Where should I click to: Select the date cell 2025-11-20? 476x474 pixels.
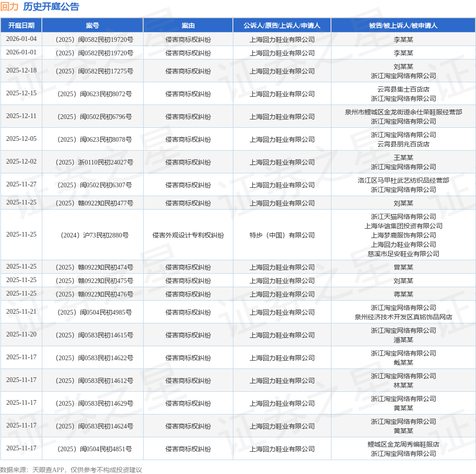21,335
